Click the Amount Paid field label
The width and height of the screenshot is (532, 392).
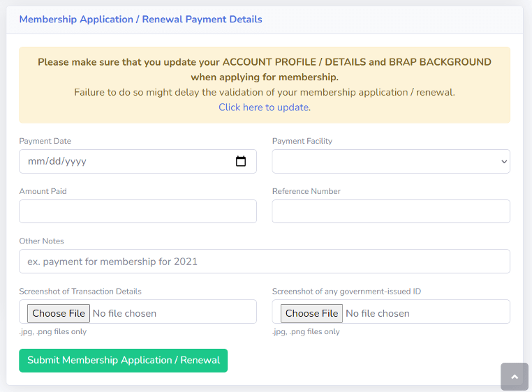tap(43, 191)
